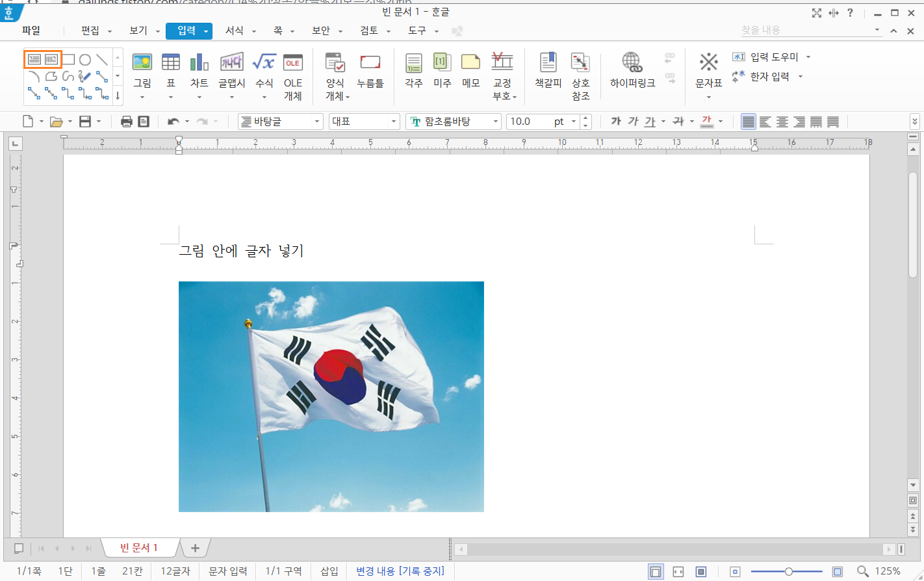Apply distributed paragraph alignment
This screenshot has width=924, height=581.
pos(816,122)
